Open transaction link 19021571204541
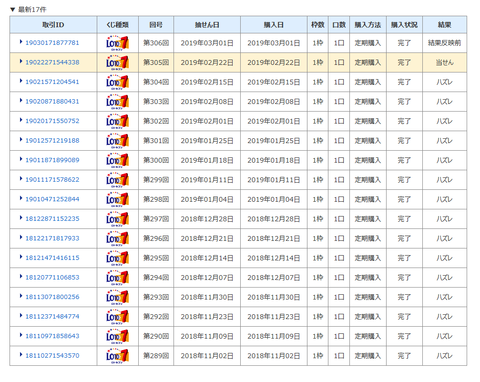The height and width of the screenshot is (382, 480). pyautogui.click(x=52, y=82)
